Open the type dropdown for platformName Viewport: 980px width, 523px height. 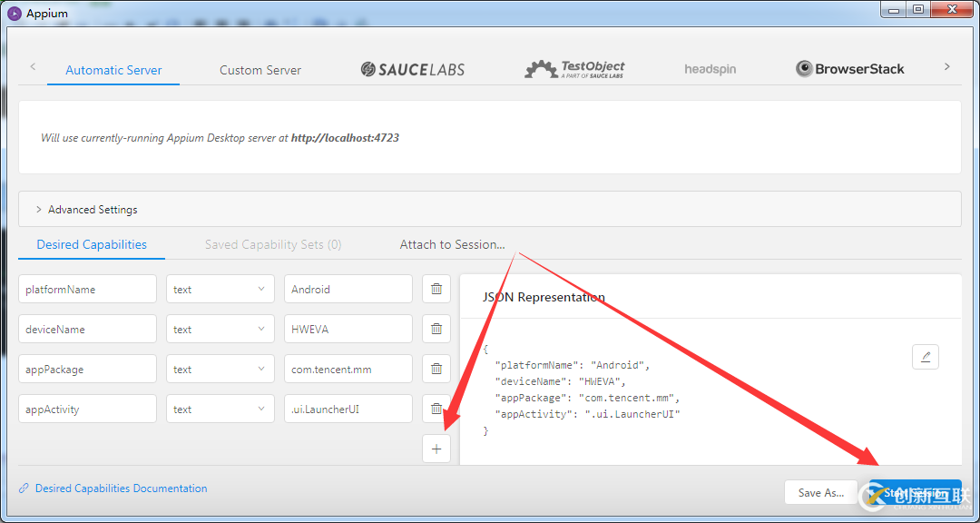[220, 289]
